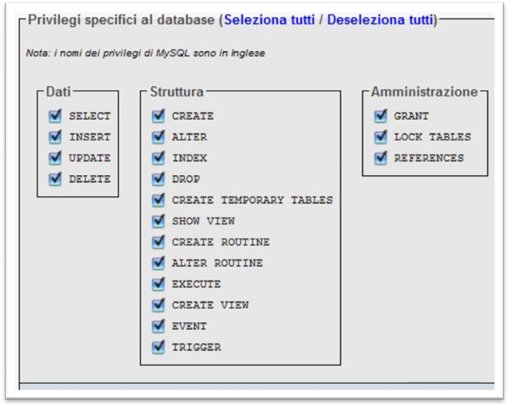Screen dimensions: 509x405
Task: Click the Deseleziona tutti link
Action: pyautogui.click(x=380, y=20)
